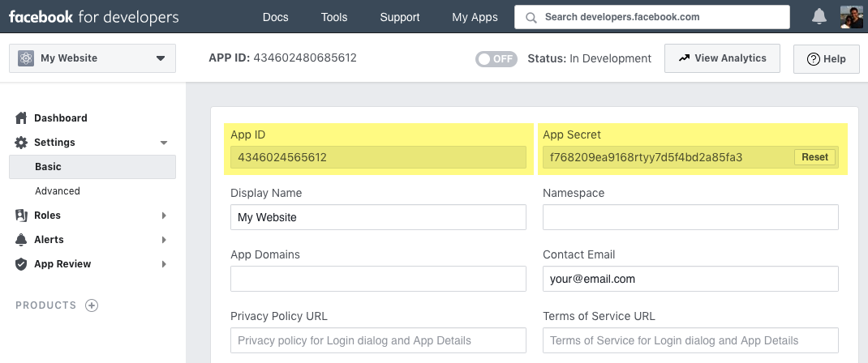Click the My Website app atom icon
Viewport: 868px width, 363px height.
pos(26,58)
